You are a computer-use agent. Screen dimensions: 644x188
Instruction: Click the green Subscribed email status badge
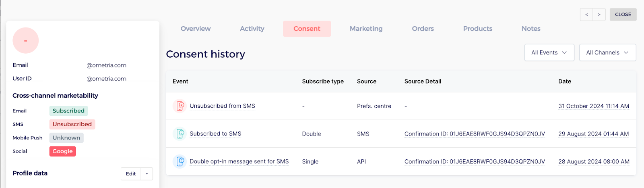point(68,111)
